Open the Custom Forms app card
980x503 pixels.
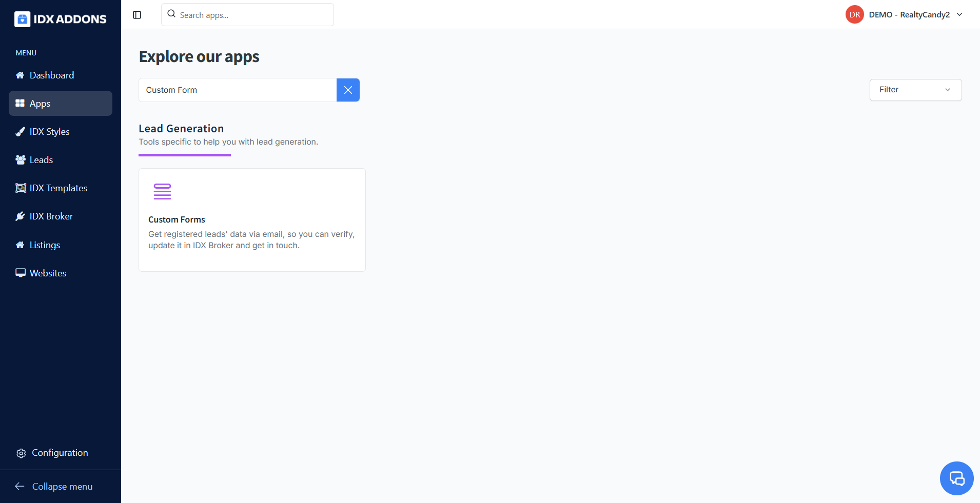pyautogui.click(x=252, y=220)
